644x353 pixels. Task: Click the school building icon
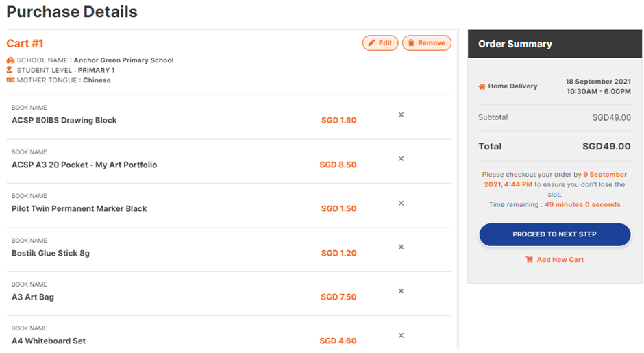10,60
